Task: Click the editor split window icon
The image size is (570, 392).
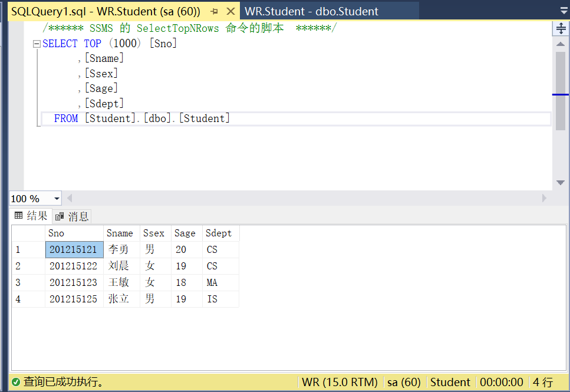Action: 561,28
